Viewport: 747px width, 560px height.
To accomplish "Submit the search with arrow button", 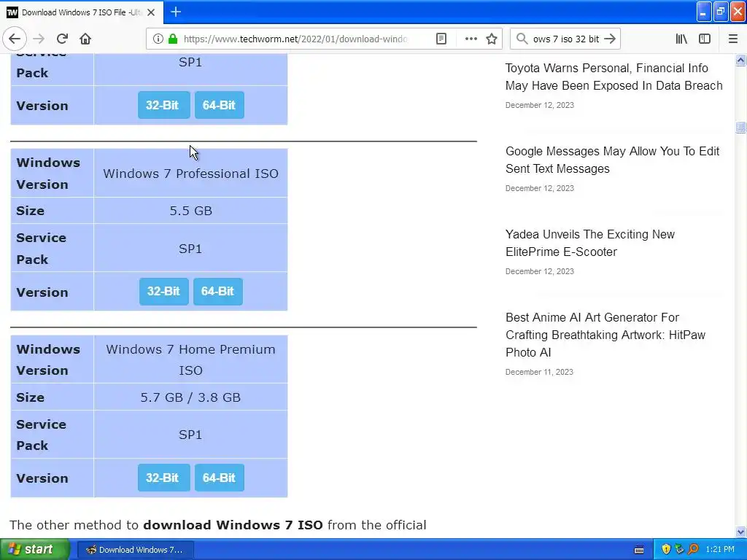I will pos(610,39).
